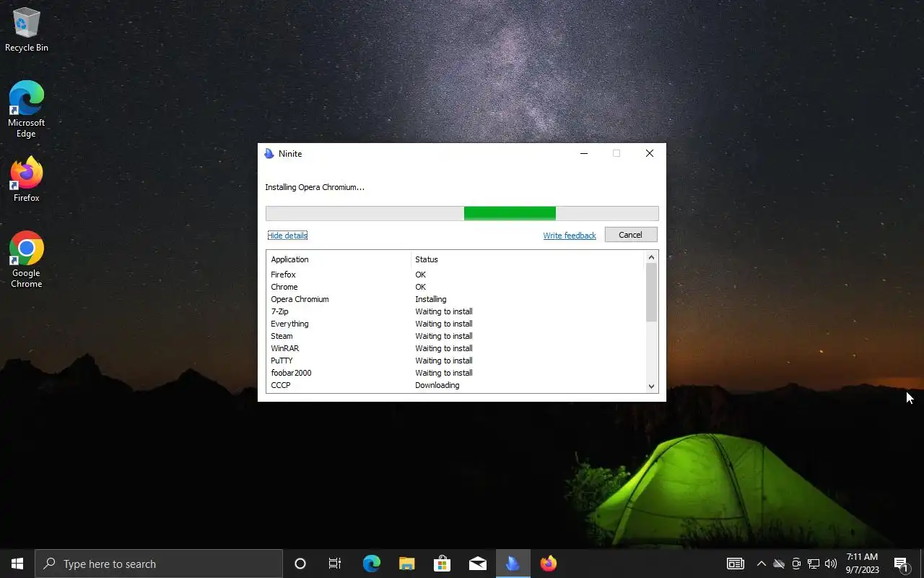Open the Windows Start menu
The image size is (924, 578).
click(x=17, y=564)
